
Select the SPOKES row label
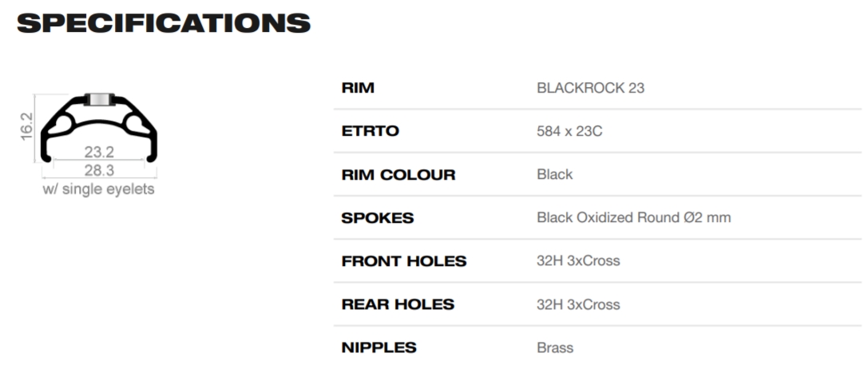coord(378,218)
